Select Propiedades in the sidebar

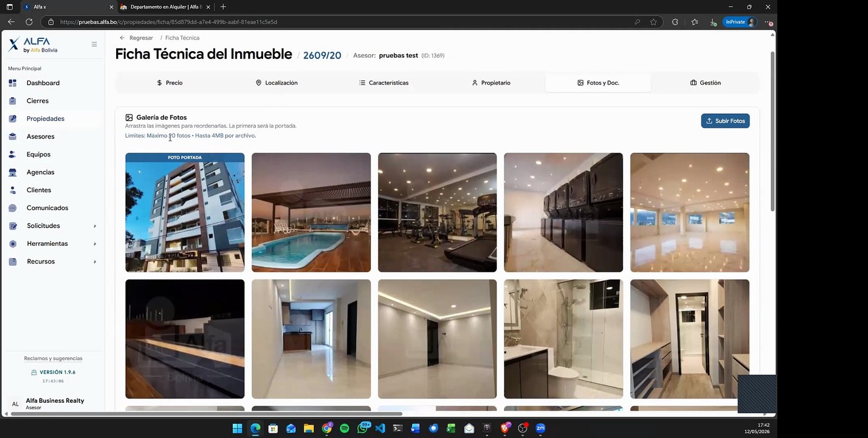click(45, 119)
